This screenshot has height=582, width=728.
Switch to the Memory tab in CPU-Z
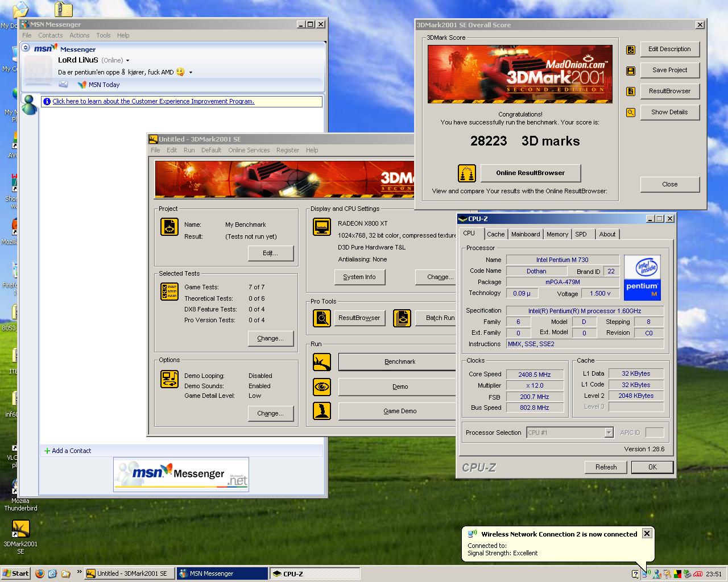[x=557, y=234]
